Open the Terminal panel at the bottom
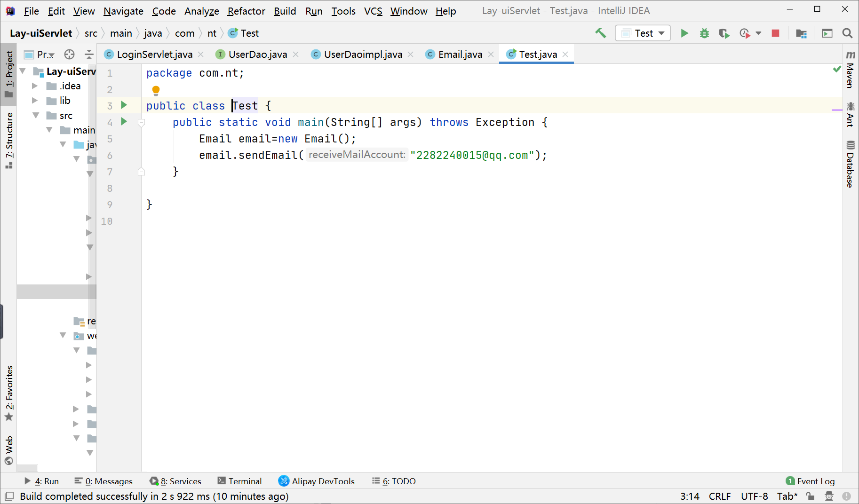 click(245, 481)
